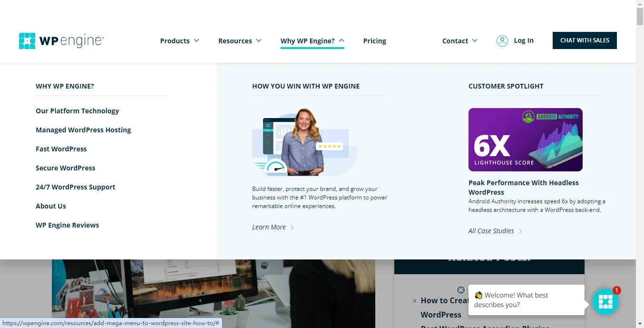Dismiss the chat welcome message
The image size is (644, 328).
(x=460, y=289)
